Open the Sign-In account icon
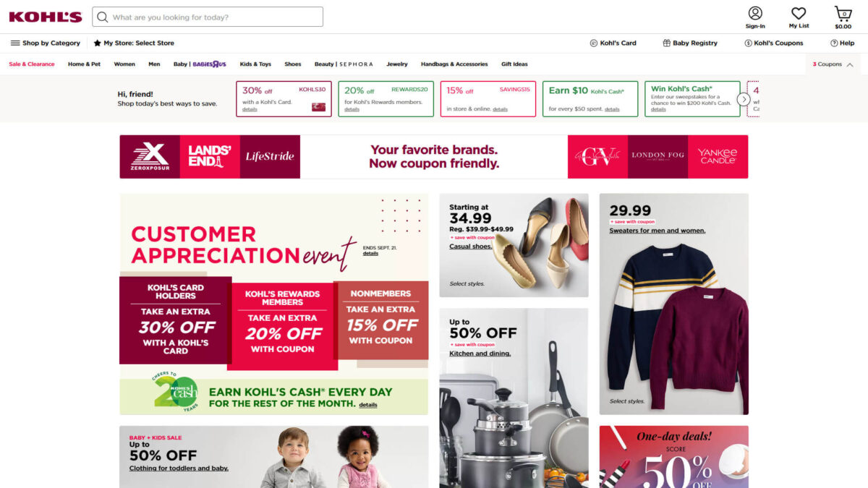Viewport: 868px width, 488px height. click(x=755, y=14)
